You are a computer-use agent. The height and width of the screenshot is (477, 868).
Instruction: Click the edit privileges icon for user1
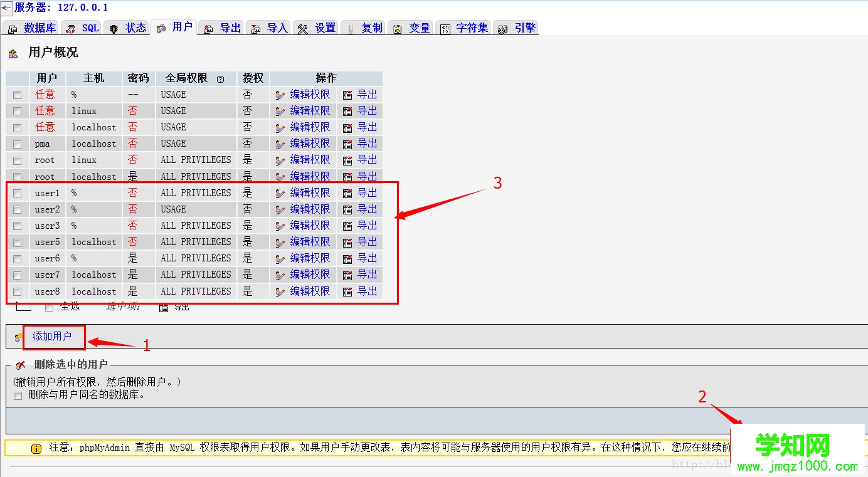coord(280,193)
